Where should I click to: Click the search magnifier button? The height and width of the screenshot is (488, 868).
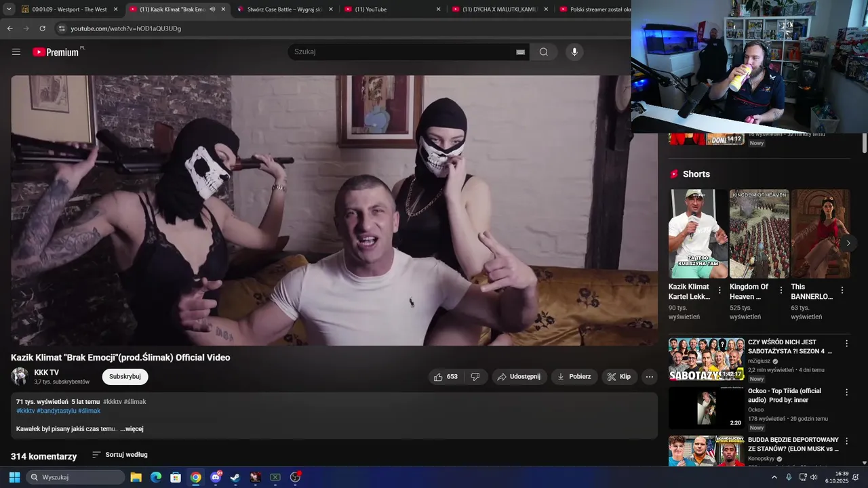[x=544, y=52]
